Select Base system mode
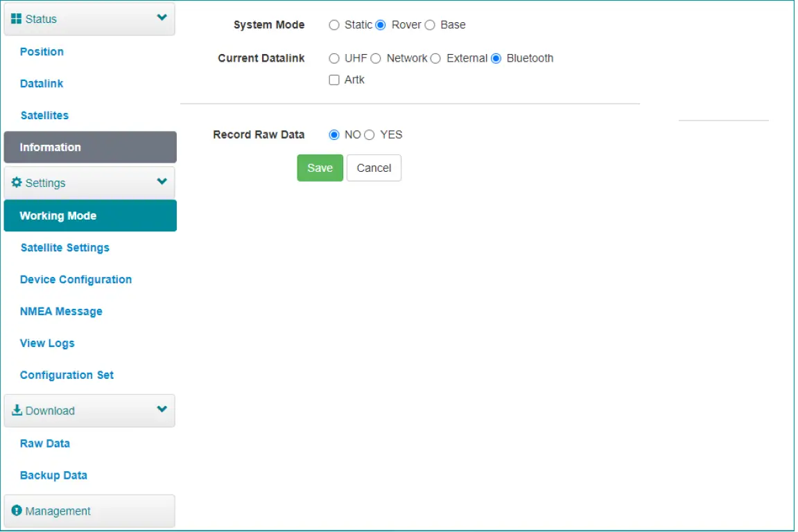 coord(430,25)
